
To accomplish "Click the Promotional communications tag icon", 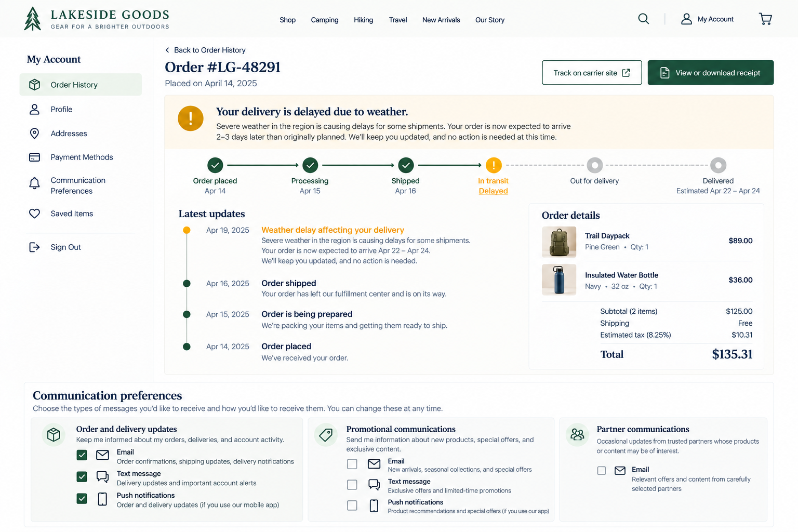I will 326,435.
